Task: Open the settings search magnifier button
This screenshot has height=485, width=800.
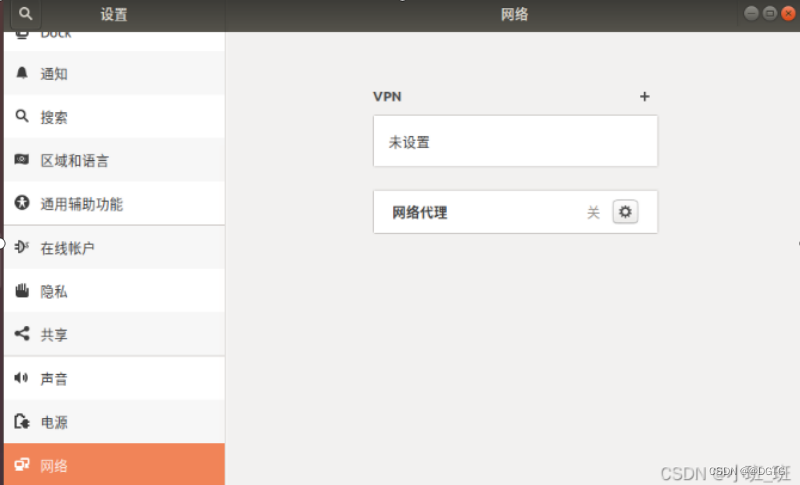Action: point(26,14)
